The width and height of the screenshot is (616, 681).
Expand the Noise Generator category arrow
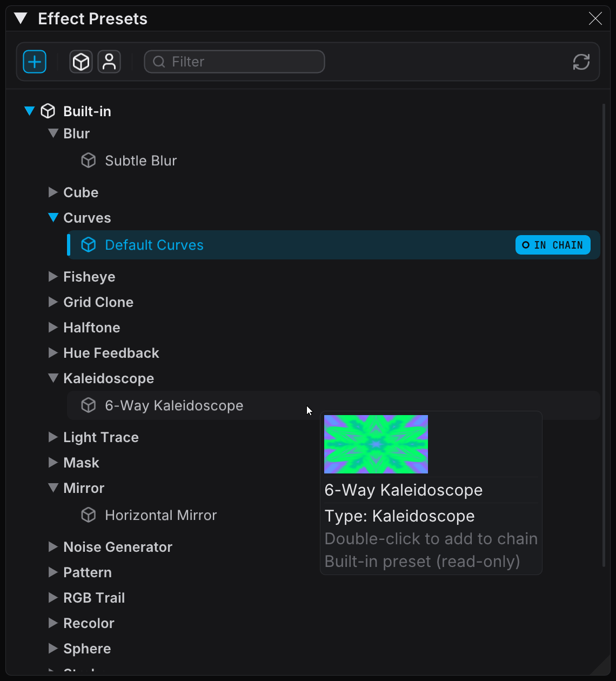53,546
